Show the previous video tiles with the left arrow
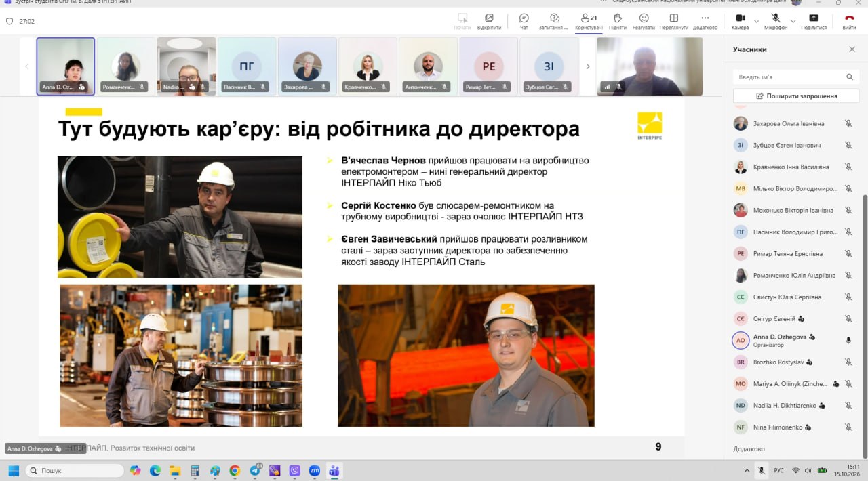 point(27,66)
